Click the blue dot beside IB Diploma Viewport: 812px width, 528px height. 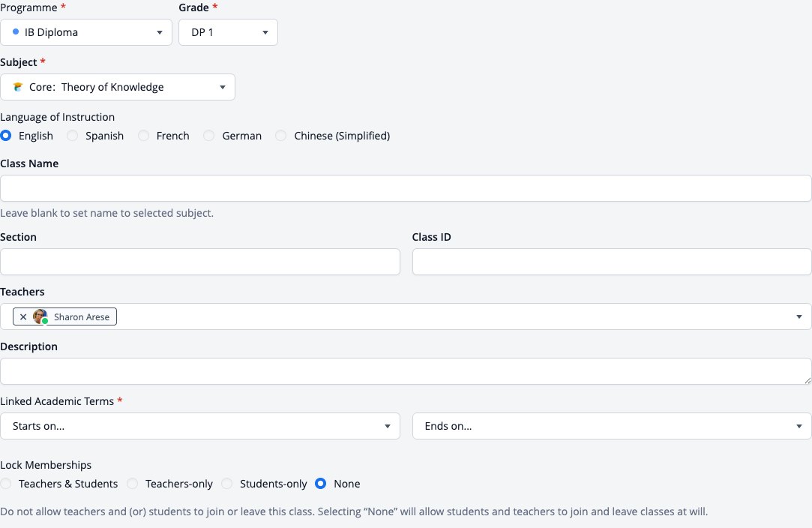(16, 31)
